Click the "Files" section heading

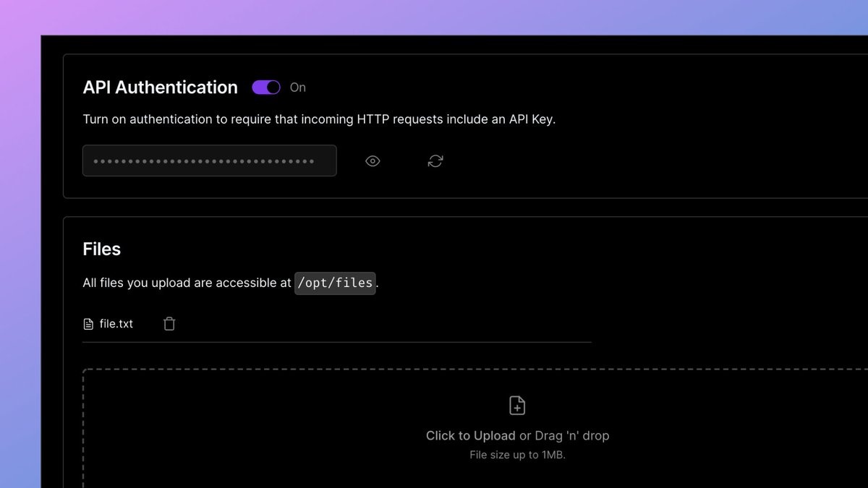coord(102,249)
